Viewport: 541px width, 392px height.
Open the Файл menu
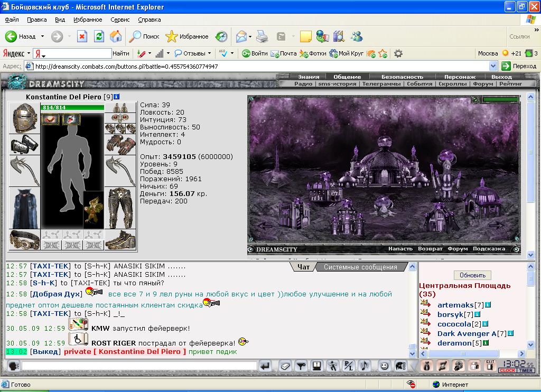pyautogui.click(x=12, y=20)
